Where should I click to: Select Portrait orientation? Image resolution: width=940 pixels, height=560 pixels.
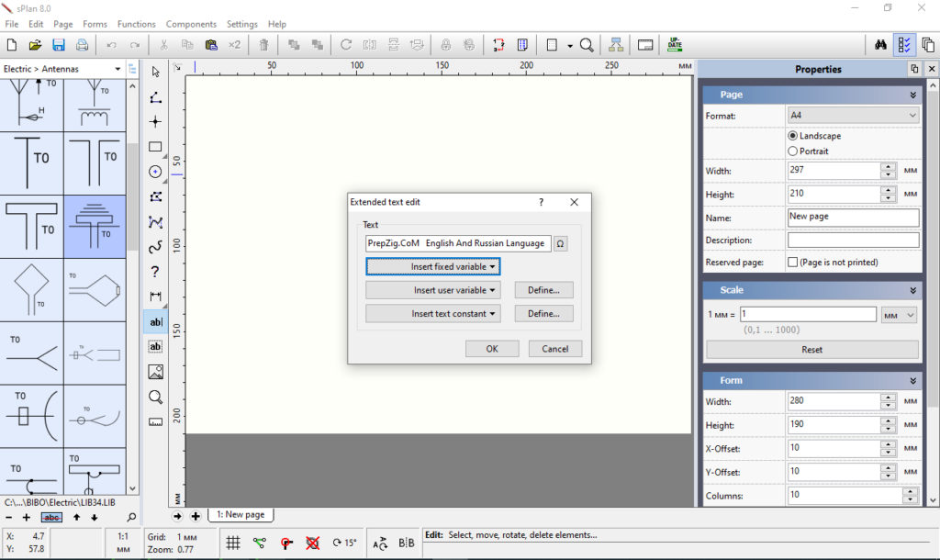[x=793, y=151]
